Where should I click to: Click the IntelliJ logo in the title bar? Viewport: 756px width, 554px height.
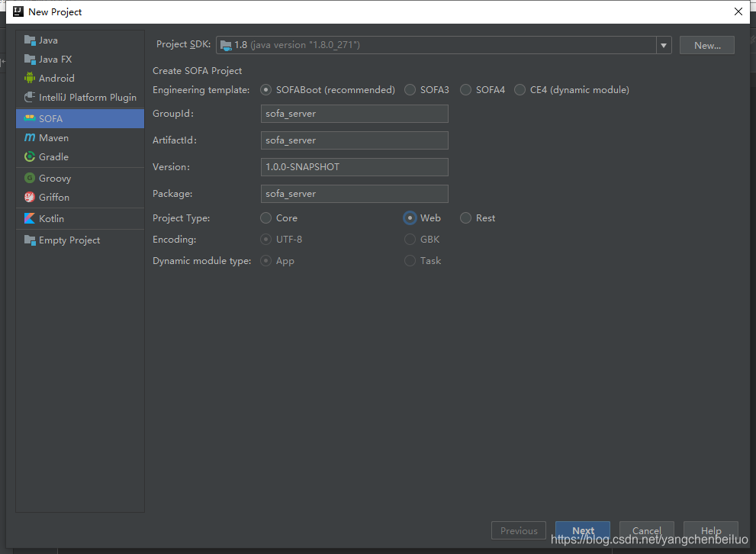pyautogui.click(x=18, y=11)
